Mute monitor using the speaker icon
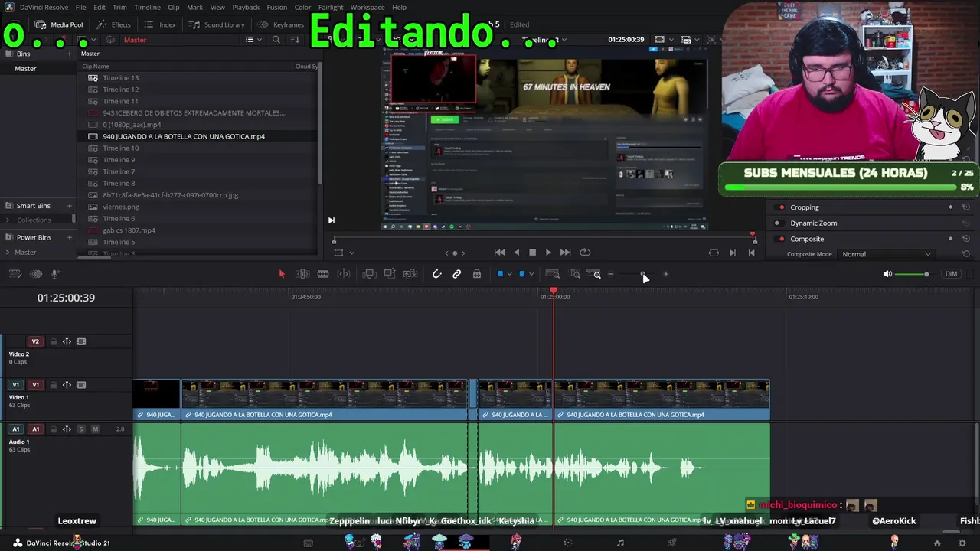Image resolution: width=980 pixels, height=551 pixels. [887, 274]
